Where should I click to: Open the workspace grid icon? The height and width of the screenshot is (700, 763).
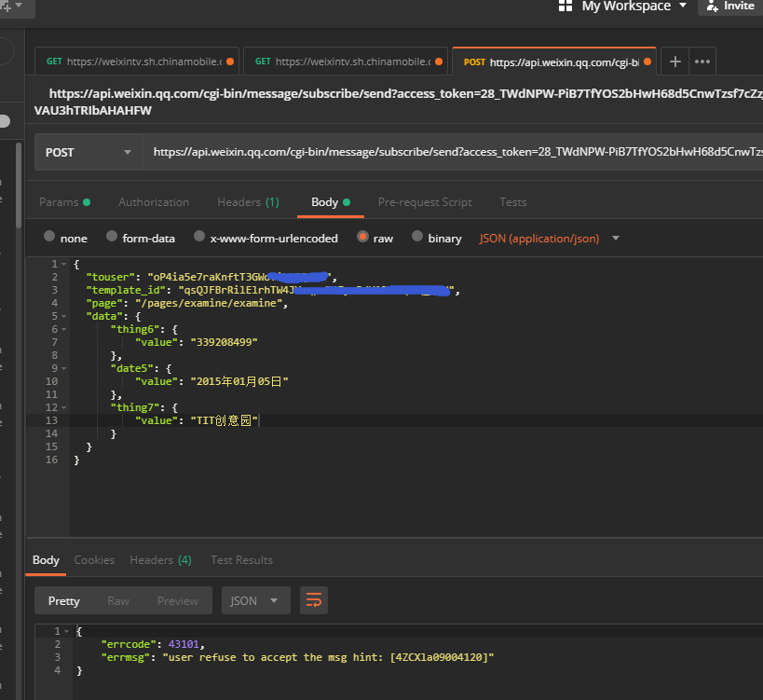[x=565, y=6]
